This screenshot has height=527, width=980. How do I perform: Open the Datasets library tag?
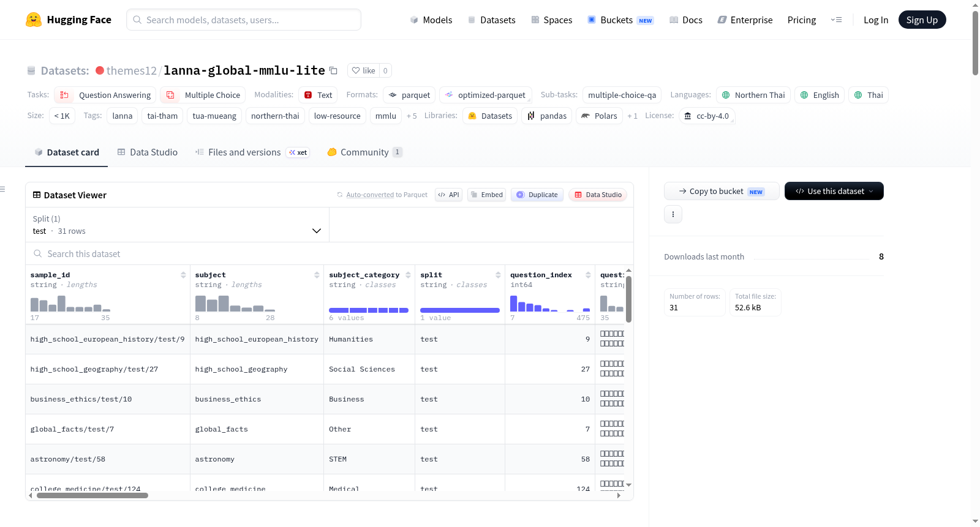point(490,116)
